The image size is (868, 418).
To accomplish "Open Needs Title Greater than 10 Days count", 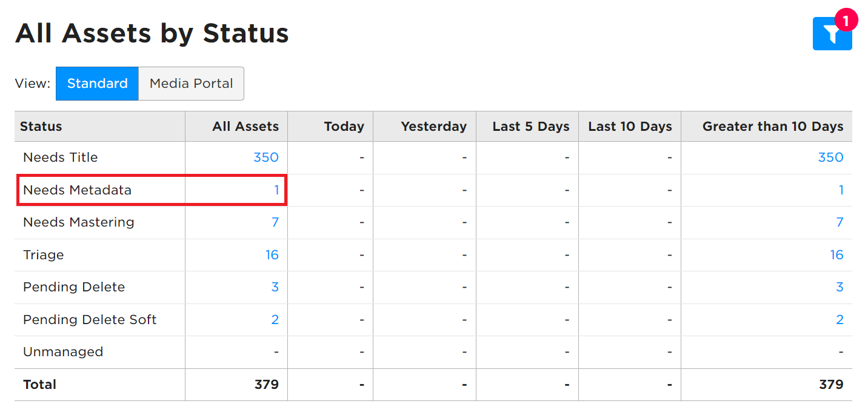I will pos(830,158).
